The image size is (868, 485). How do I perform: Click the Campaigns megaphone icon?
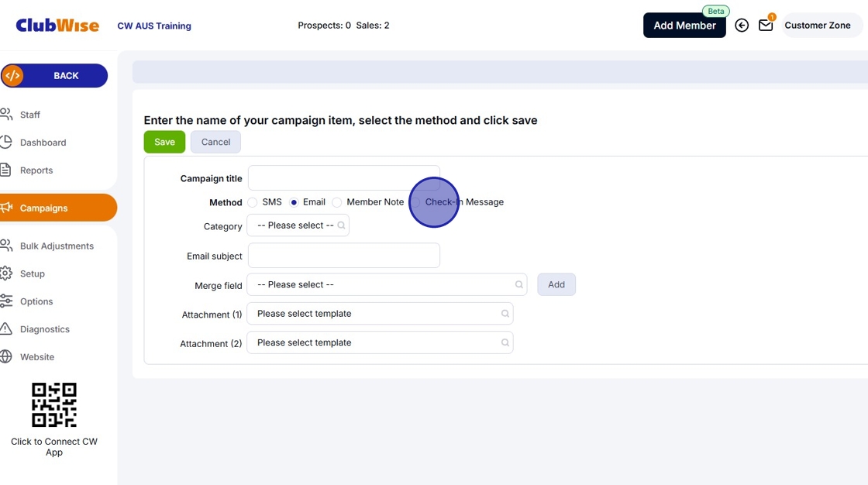coord(7,208)
